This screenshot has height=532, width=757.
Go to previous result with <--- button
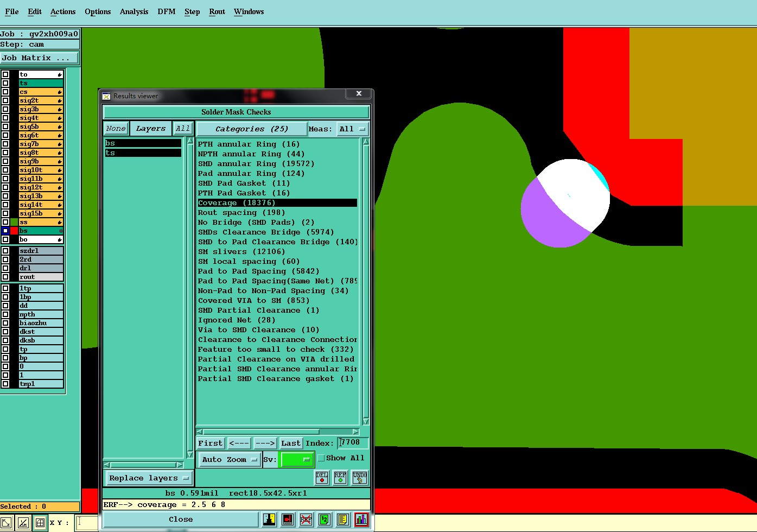point(239,444)
